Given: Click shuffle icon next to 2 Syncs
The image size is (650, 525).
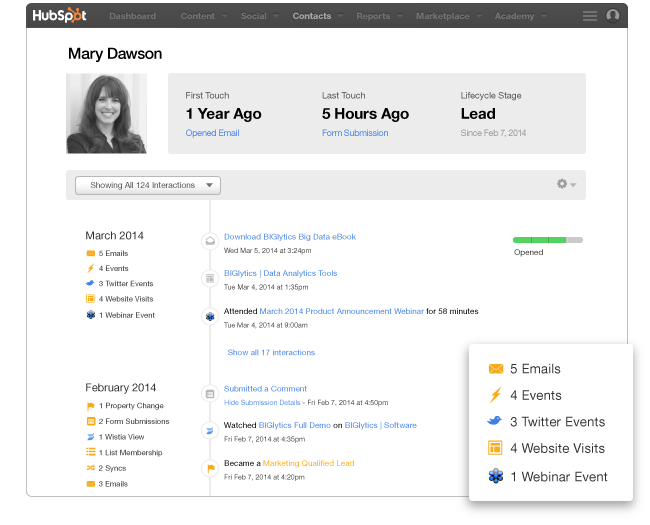Looking at the screenshot, I should (91, 468).
